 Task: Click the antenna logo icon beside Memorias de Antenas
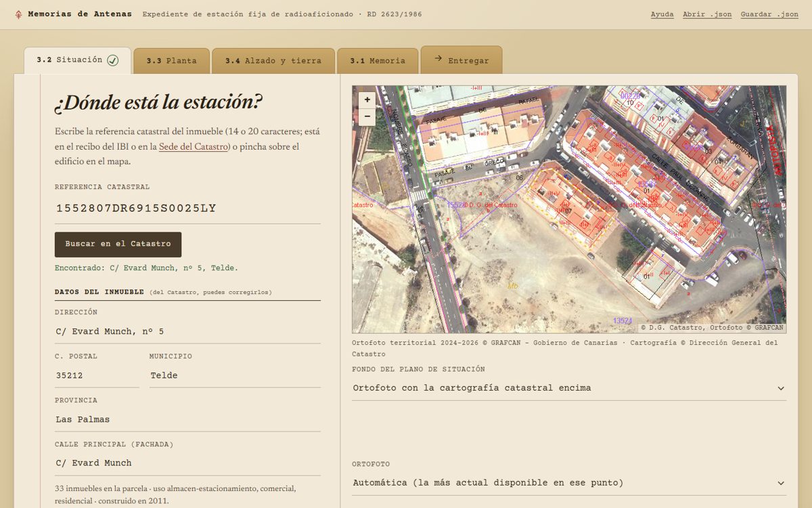click(18, 14)
